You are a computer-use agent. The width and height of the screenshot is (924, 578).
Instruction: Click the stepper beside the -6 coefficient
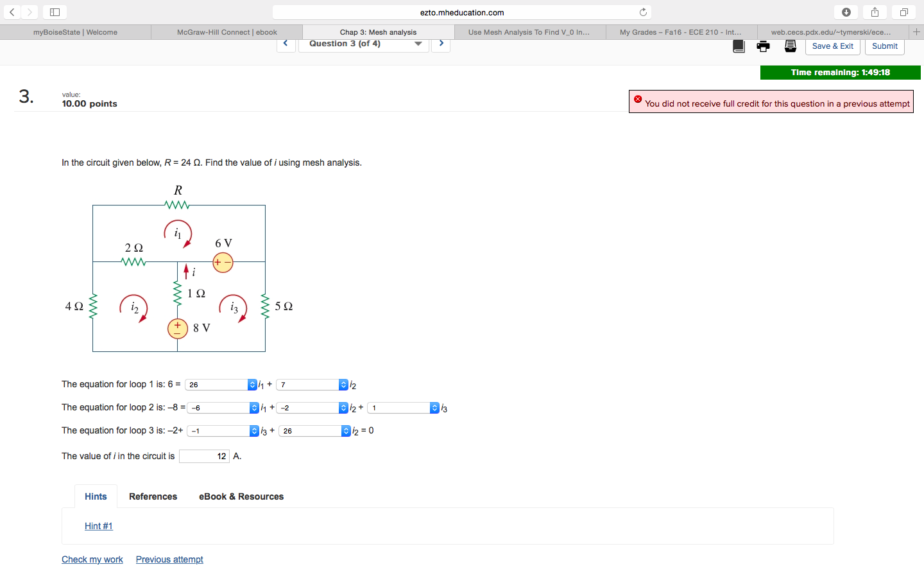click(x=254, y=407)
